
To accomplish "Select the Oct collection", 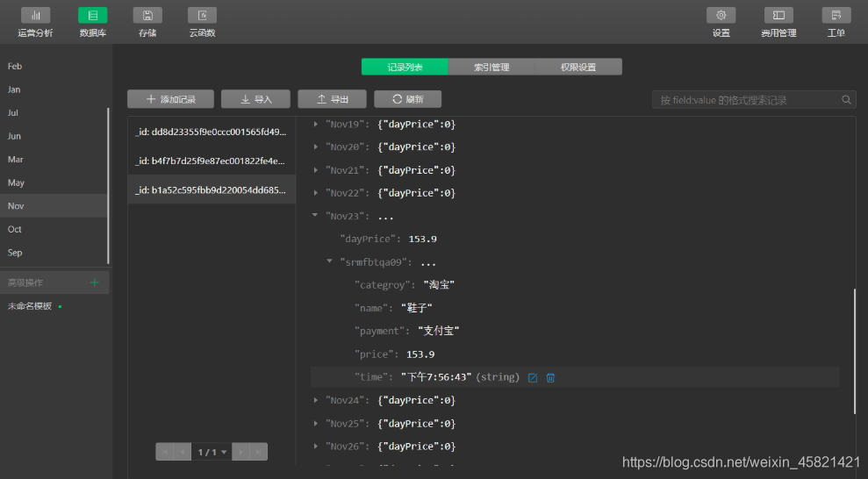I will 54,229.
